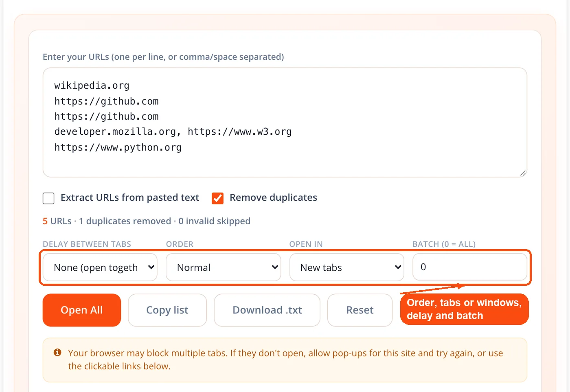Click the Open All button
Viewport: 570px width, 392px height.
coord(82,310)
